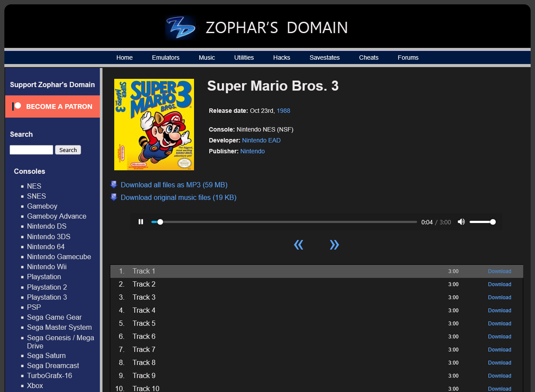Select Playstation in the Consoles list
This screenshot has height=392, width=535.
click(44, 277)
